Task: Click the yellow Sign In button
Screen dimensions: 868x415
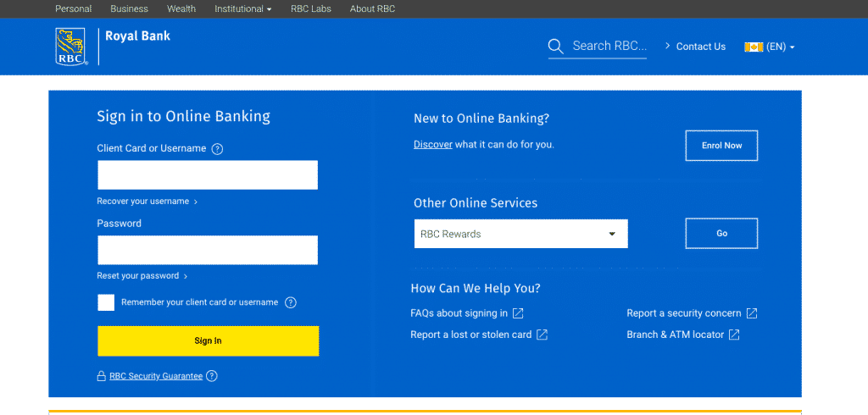Action: pyautogui.click(x=209, y=340)
